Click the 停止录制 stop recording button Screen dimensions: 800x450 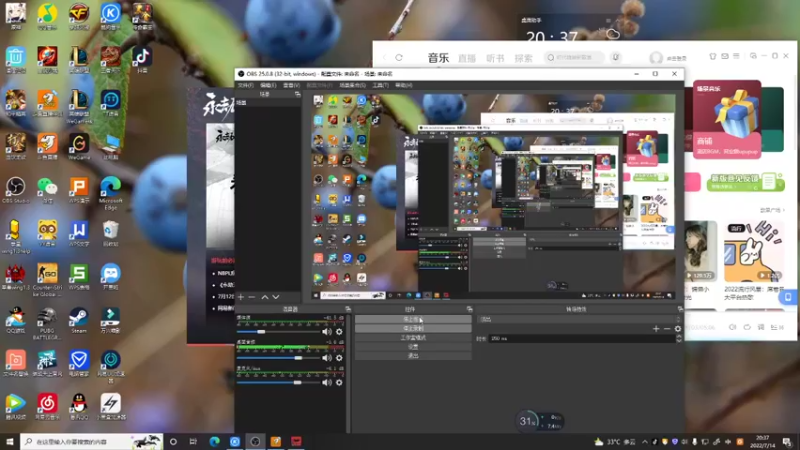[x=413, y=329]
